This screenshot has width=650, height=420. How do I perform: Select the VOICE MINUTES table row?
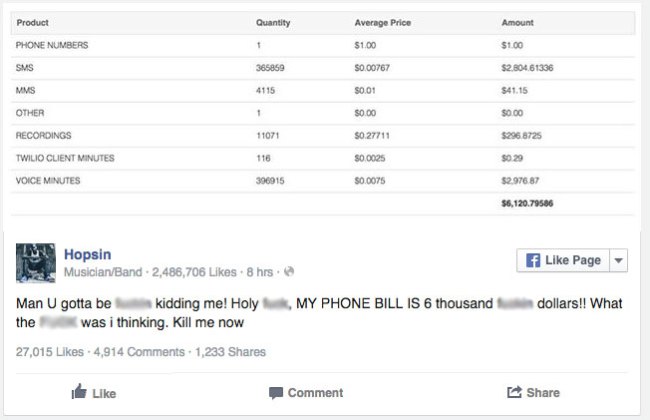[x=320, y=180]
